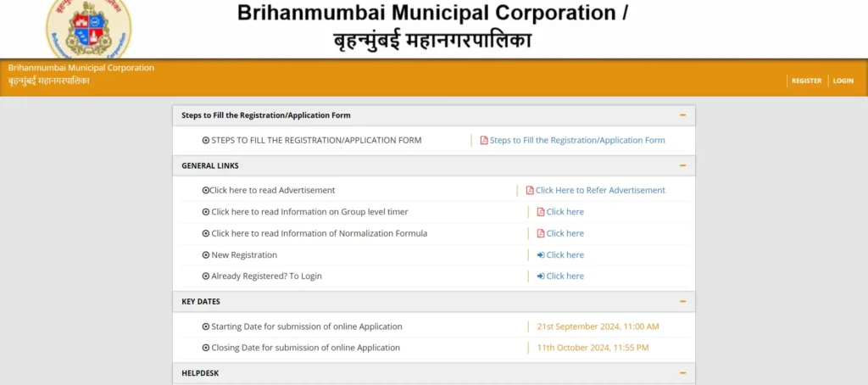
Task: Click PDF icon for Normalization Formula row
Action: [x=541, y=233]
